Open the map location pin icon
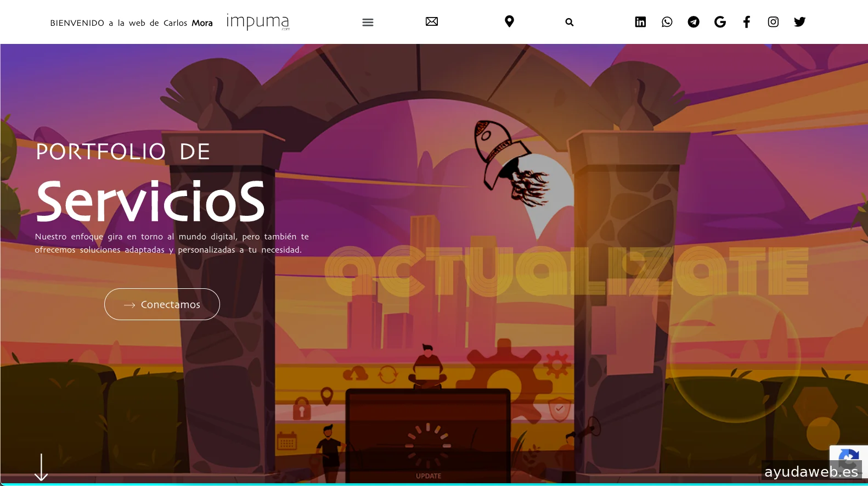Image resolution: width=868 pixels, height=486 pixels. (509, 21)
